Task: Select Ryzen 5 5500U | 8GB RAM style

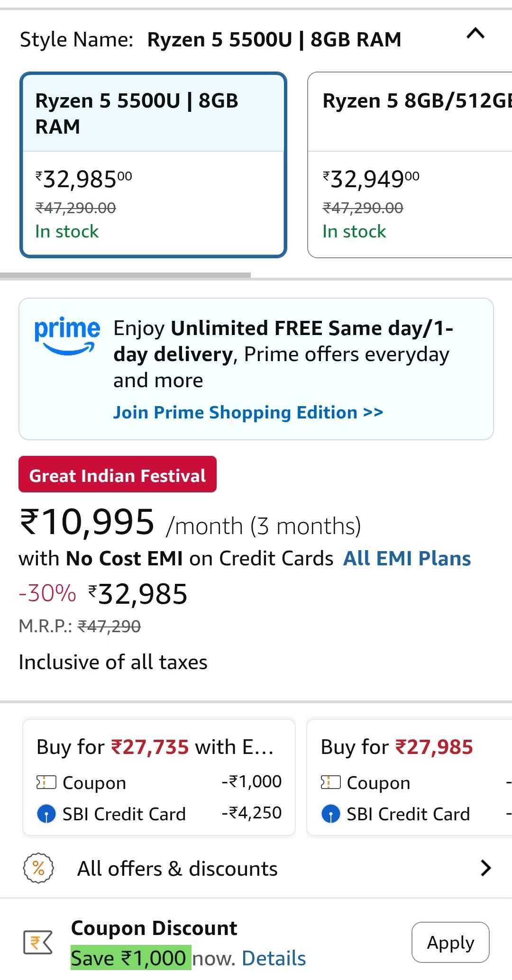Action: 153,165
